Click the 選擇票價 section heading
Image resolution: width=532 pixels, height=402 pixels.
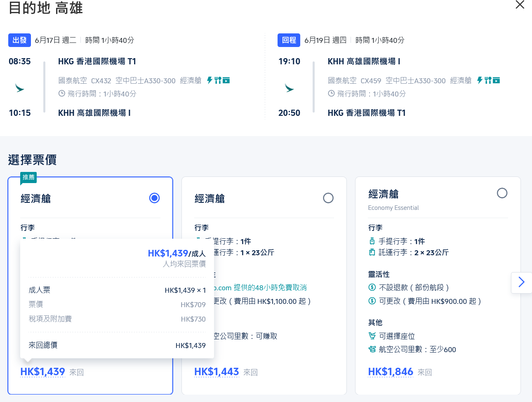coord(32,160)
